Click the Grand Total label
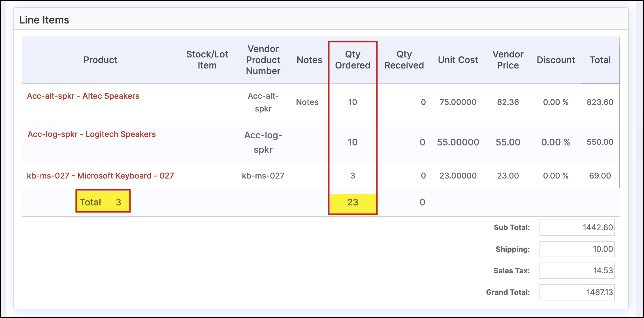 point(508,292)
